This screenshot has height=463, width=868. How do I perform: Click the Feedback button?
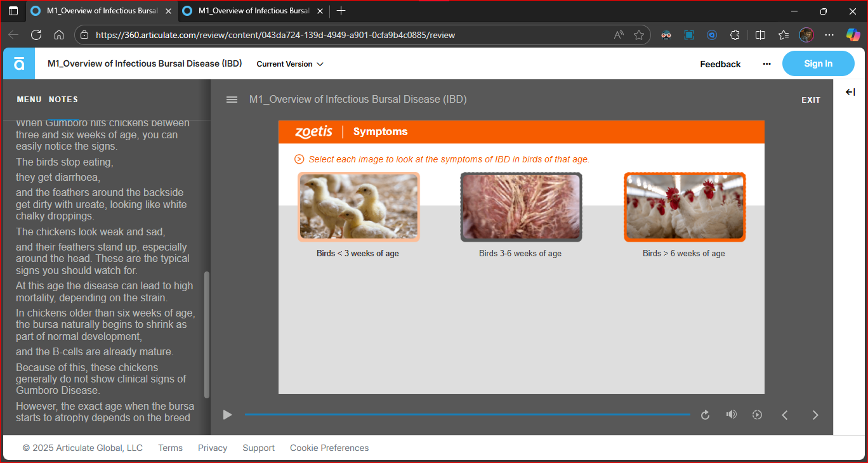[x=720, y=64]
